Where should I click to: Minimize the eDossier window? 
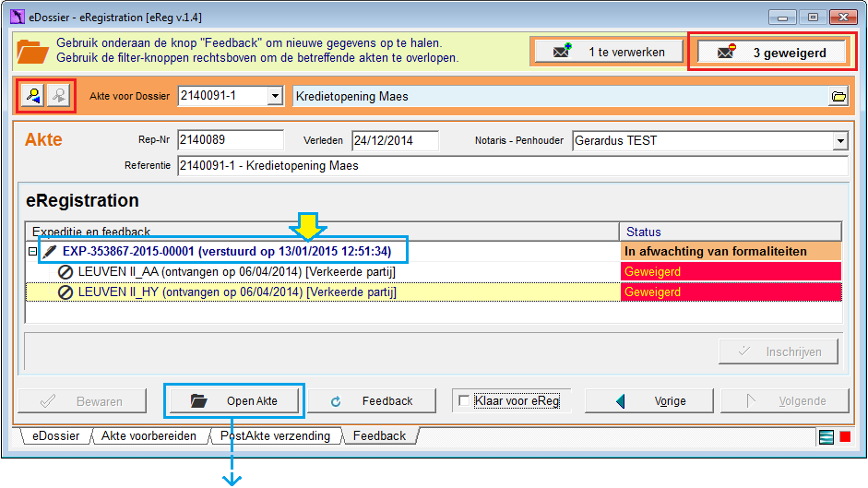(x=782, y=18)
